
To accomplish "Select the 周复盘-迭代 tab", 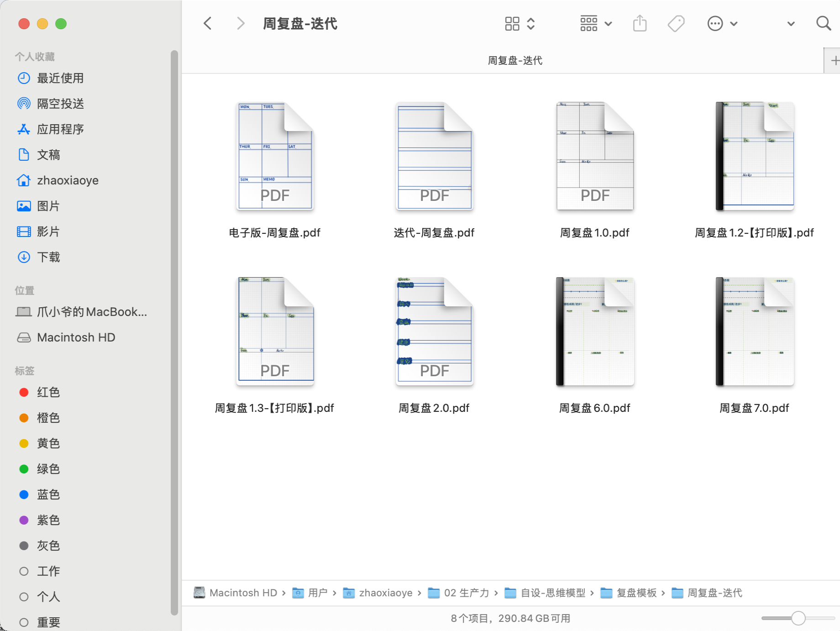I will 515,60.
